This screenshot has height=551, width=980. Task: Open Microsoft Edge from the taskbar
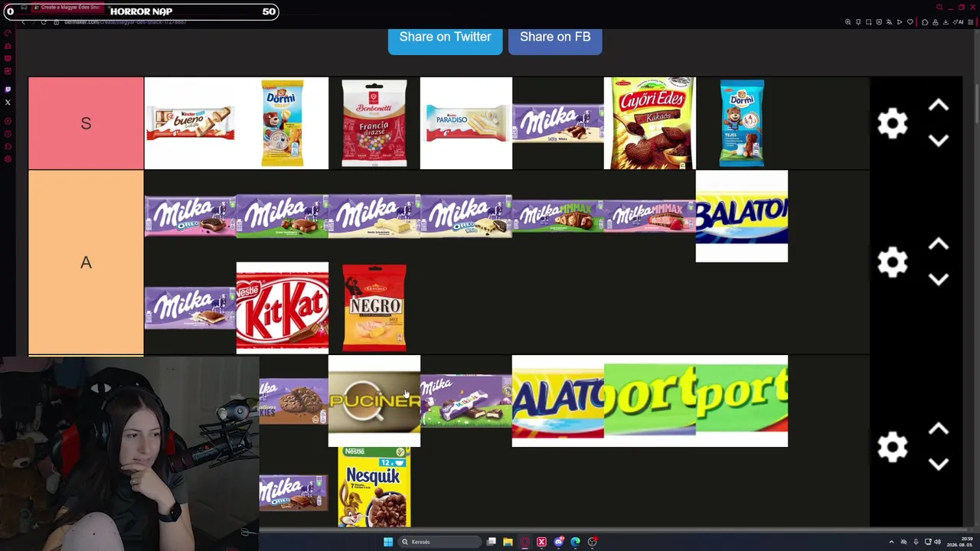(575, 542)
